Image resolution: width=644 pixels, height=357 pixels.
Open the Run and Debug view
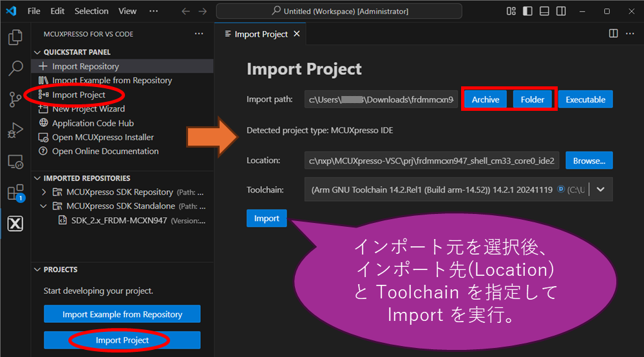(x=15, y=130)
